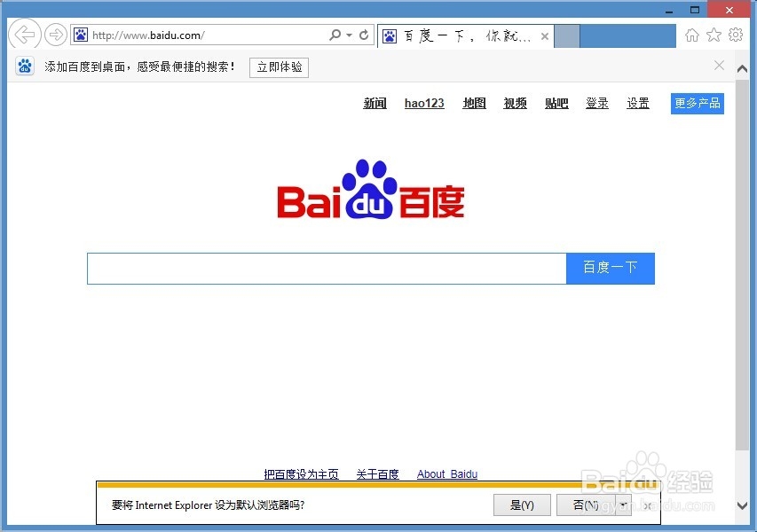
Task: Answer 是(Y) to default browser prompt
Action: 522,505
